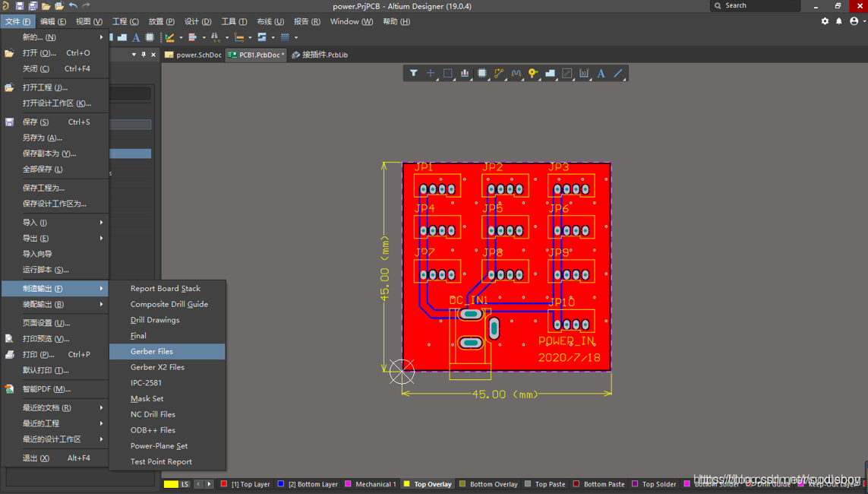The height and width of the screenshot is (494, 868).
Task: Click the blue Bottom Layer color swatch
Action: coord(281,483)
